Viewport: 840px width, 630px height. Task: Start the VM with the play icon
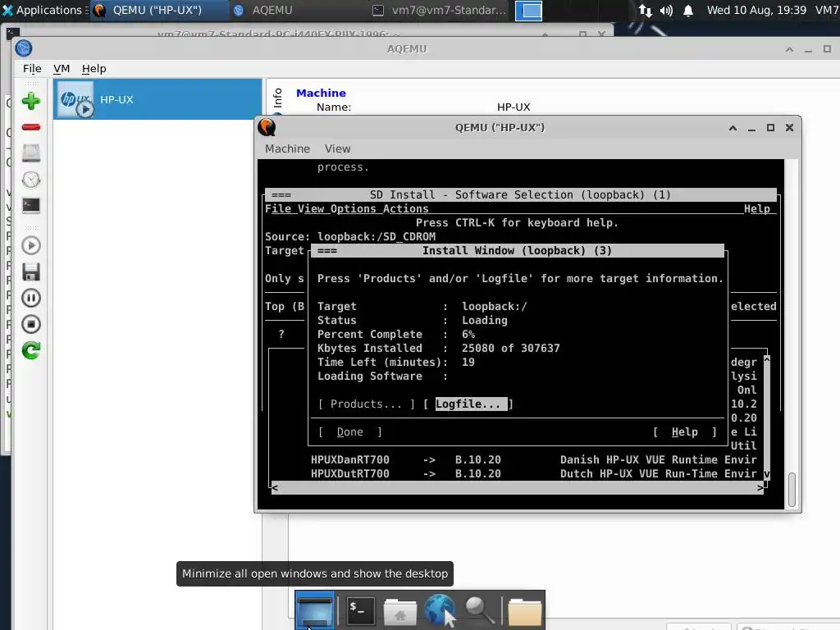(31, 246)
